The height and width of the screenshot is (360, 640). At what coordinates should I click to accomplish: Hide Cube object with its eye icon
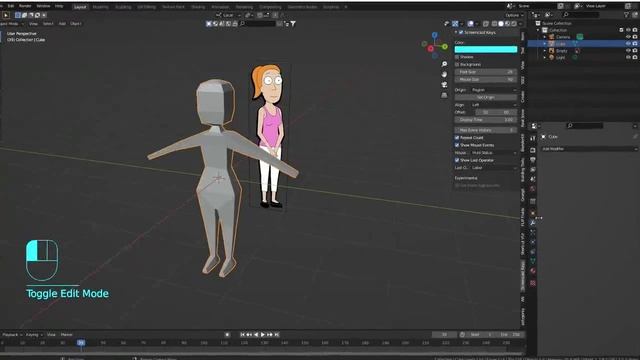pos(628,43)
